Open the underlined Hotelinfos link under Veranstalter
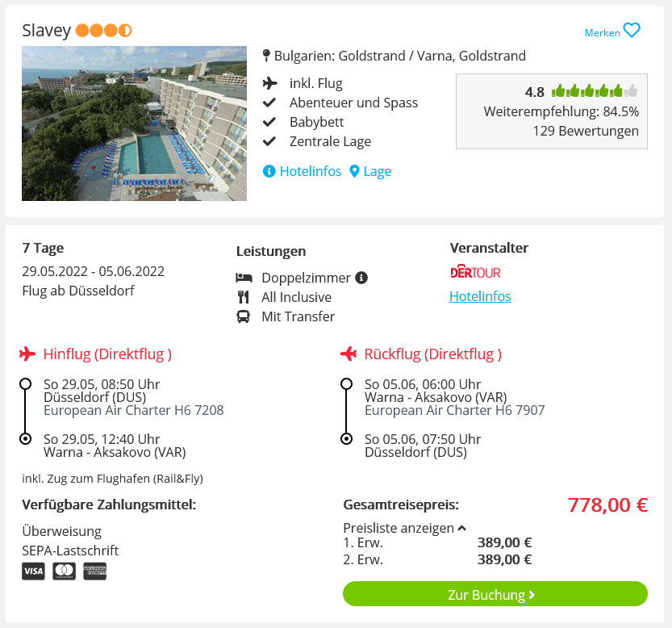The image size is (672, 628). coord(480,296)
